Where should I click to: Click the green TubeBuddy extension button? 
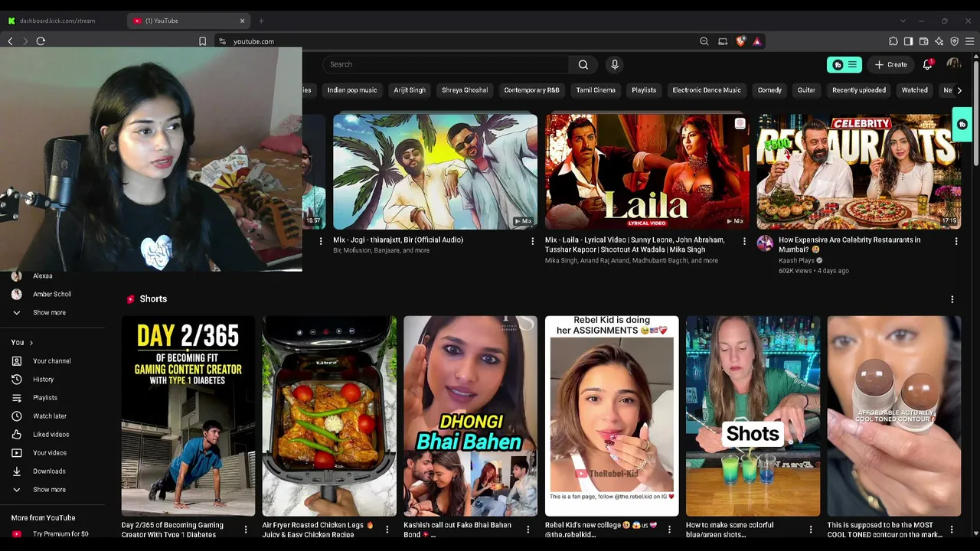[845, 65]
